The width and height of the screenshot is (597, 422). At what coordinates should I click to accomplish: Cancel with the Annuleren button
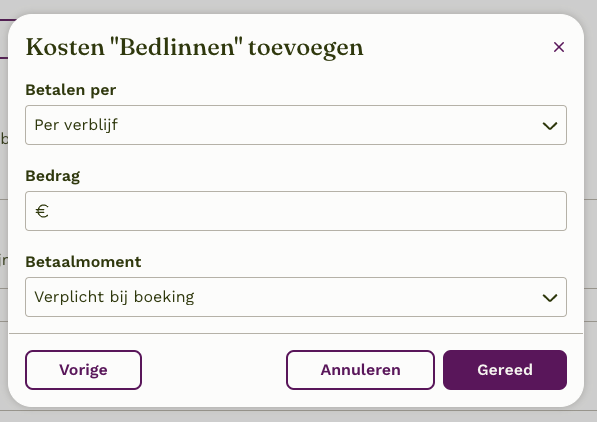coord(360,370)
